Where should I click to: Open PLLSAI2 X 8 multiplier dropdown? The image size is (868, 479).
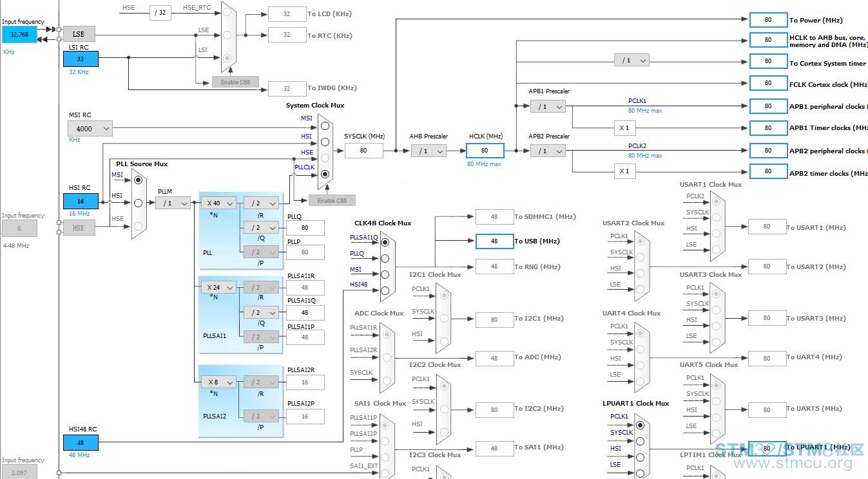click(x=218, y=382)
